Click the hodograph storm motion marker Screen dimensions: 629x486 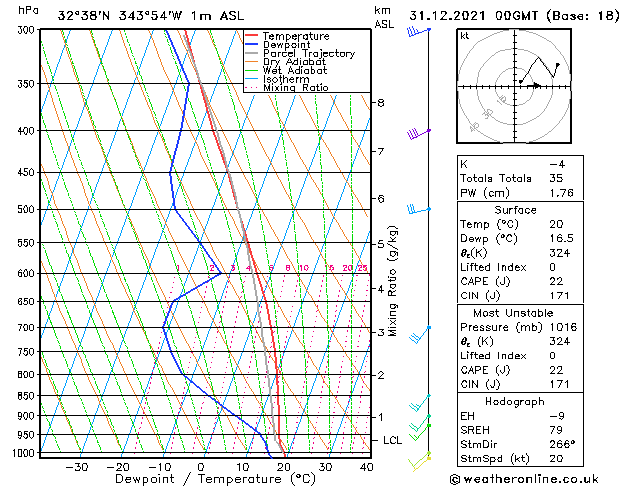[535, 85]
